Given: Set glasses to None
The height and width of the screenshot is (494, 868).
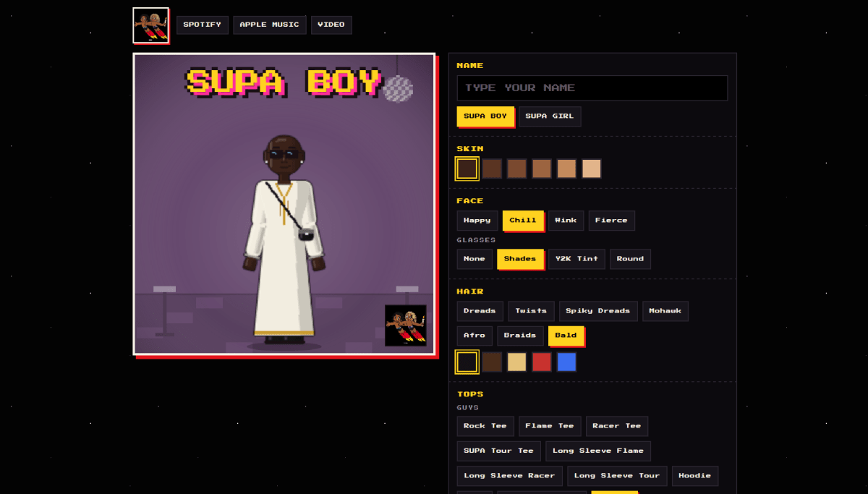Looking at the screenshot, I should point(475,259).
